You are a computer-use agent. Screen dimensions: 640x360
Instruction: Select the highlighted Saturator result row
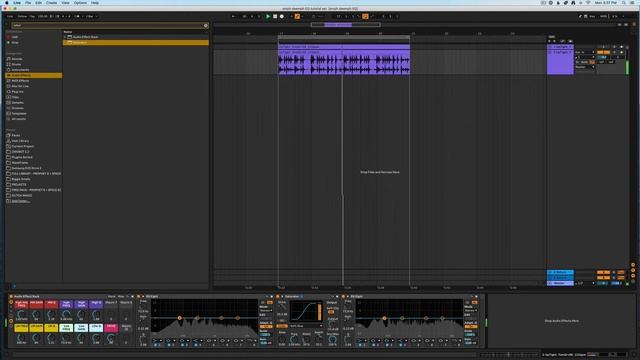pyautogui.click(x=136, y=42)
